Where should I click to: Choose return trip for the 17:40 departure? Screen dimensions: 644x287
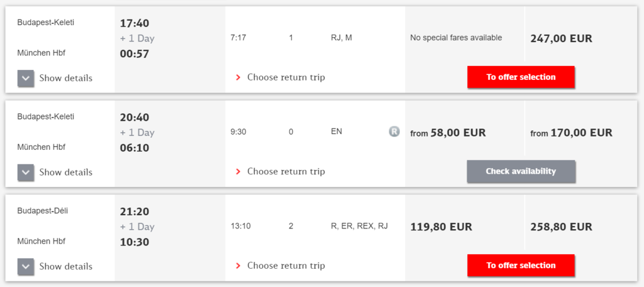point(286,77)
